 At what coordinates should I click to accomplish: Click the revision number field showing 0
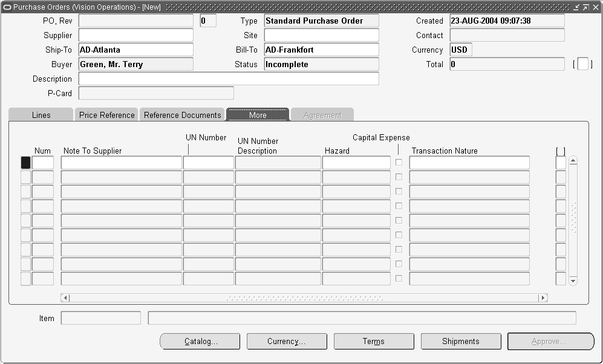[x=208, y=21]
